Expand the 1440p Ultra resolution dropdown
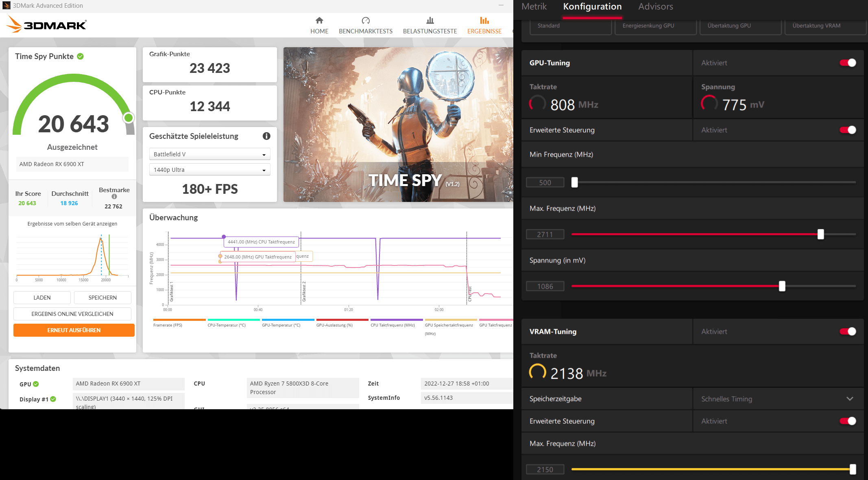868x480 pixels. tap(209, 170)
